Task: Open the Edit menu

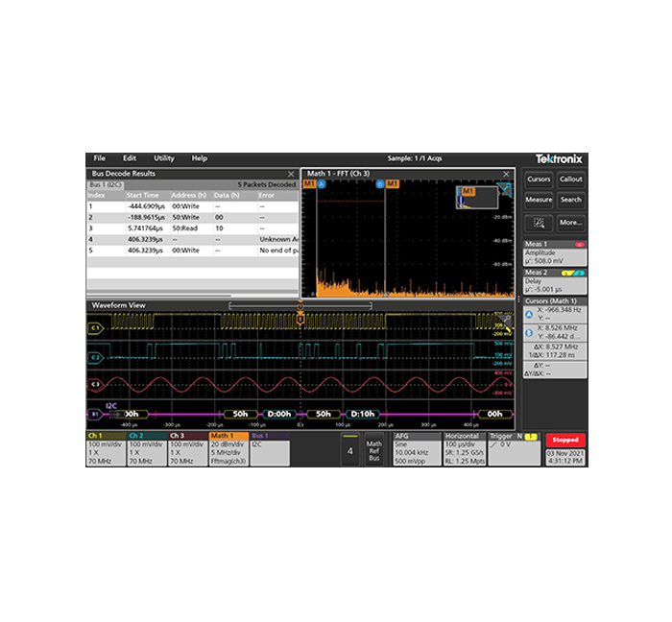Action: pos(130,158)
